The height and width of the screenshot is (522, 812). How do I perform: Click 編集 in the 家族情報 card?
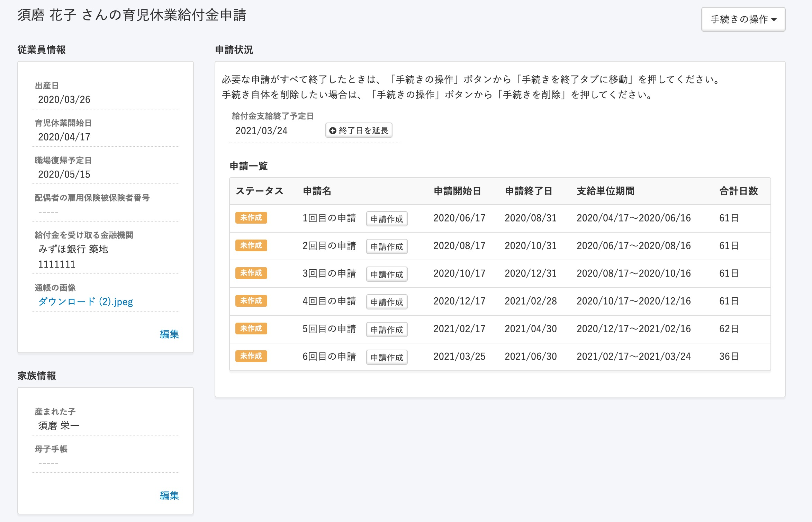[169, 495]
